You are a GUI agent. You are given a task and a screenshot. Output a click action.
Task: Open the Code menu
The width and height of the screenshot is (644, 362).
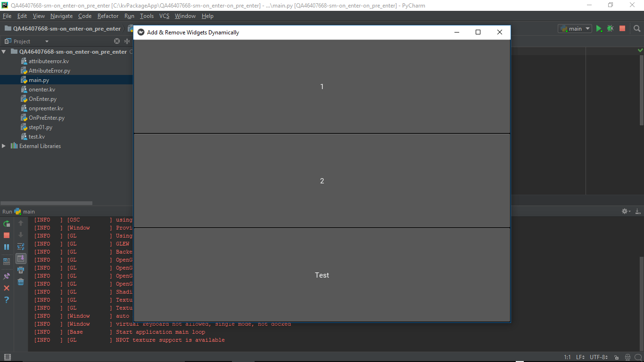click(x=85, y=16)
